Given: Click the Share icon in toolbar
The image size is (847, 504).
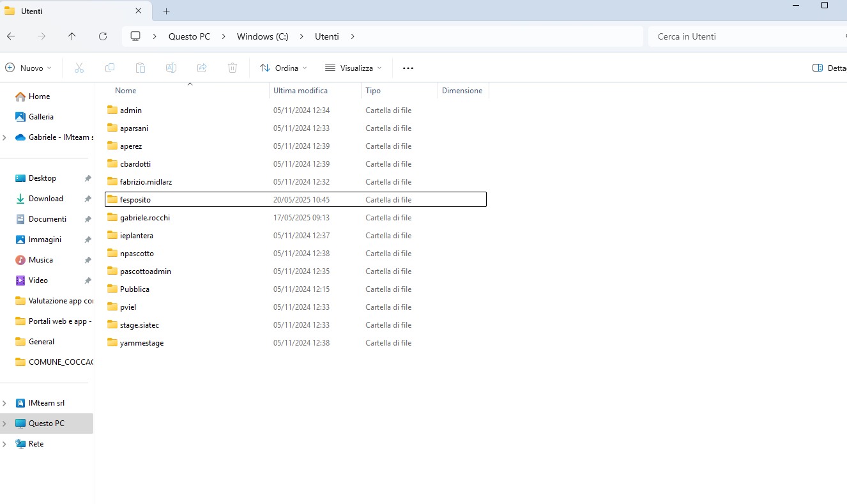Looking at the screenshot, I should pos(202,68).
